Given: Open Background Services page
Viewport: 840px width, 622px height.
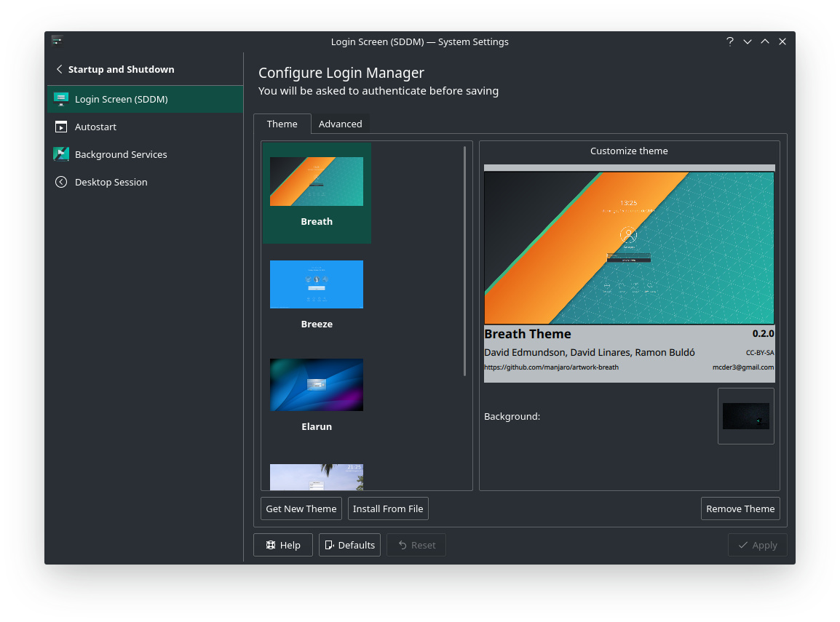Looking at the screenshot, I should [145, 154].
